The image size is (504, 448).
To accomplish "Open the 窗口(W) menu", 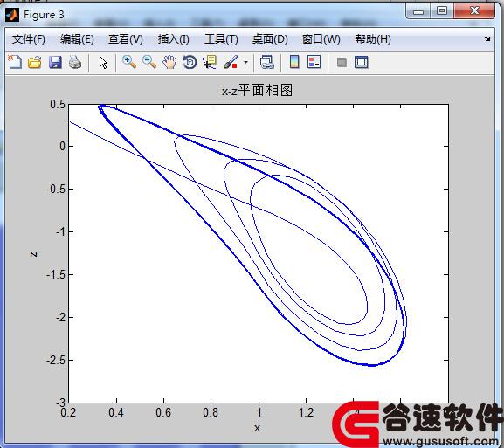I will pyautogui.click(x=321, y=39).
